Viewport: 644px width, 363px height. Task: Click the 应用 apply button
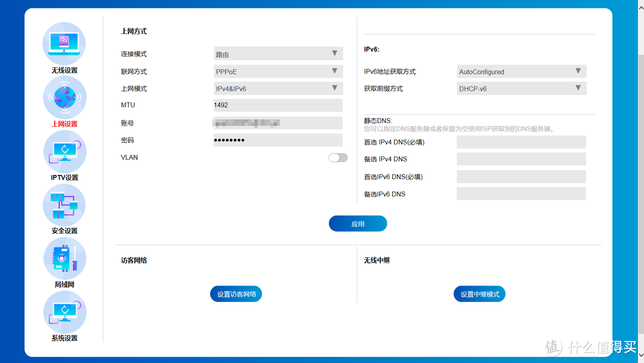point(357,223)
